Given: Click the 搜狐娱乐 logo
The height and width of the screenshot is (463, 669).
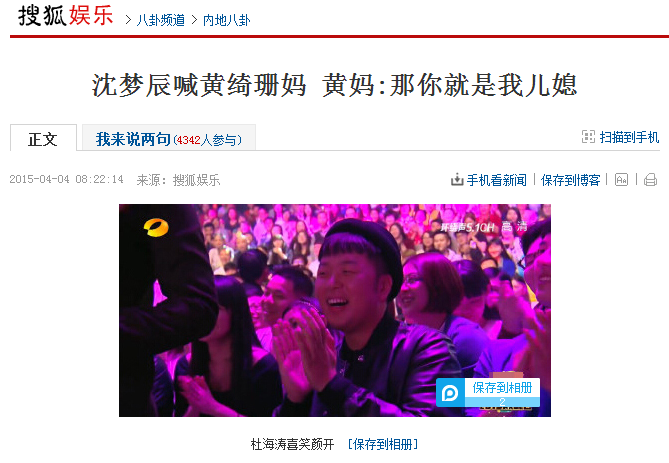Looking at the screenshot, I should click(66, 16).
